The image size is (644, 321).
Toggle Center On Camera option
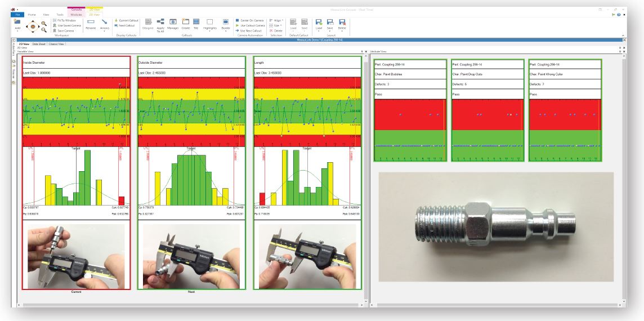pyautogui.click(x=251, y=20)
